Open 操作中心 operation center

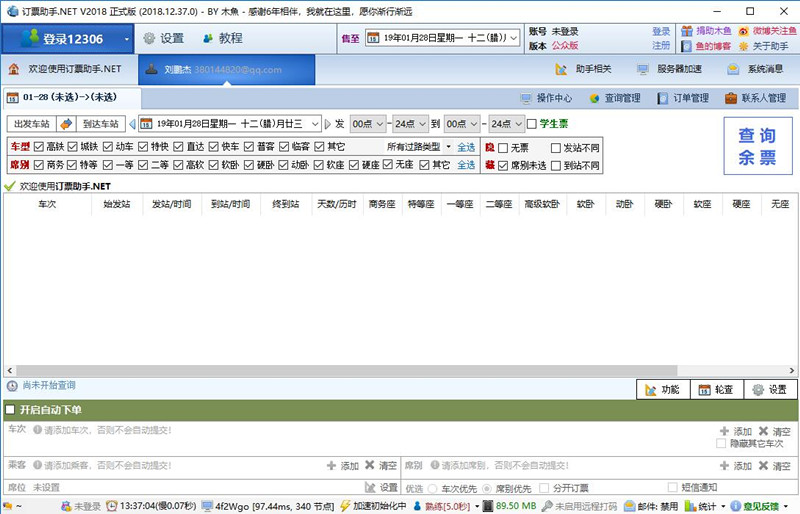point(546,98)
